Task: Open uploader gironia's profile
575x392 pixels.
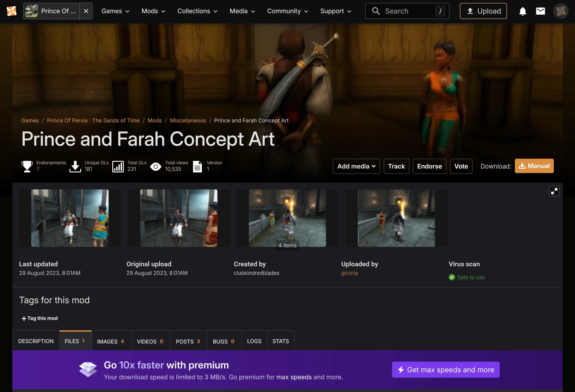Action: tap(349, 273)
